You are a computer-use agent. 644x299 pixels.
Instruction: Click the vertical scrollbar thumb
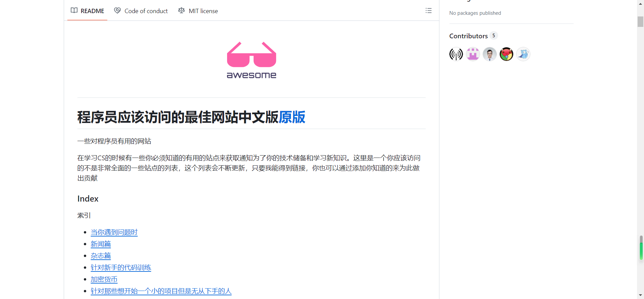pyautogui.click(x=641, y=22)
